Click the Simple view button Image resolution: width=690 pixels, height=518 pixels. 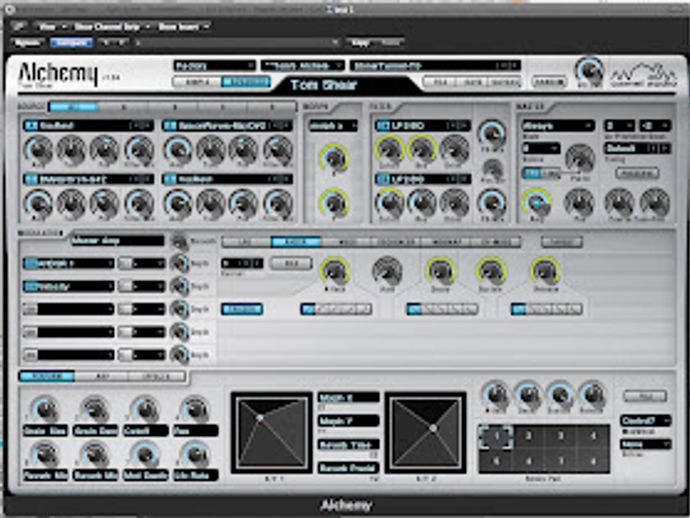(x=197, y=82)
